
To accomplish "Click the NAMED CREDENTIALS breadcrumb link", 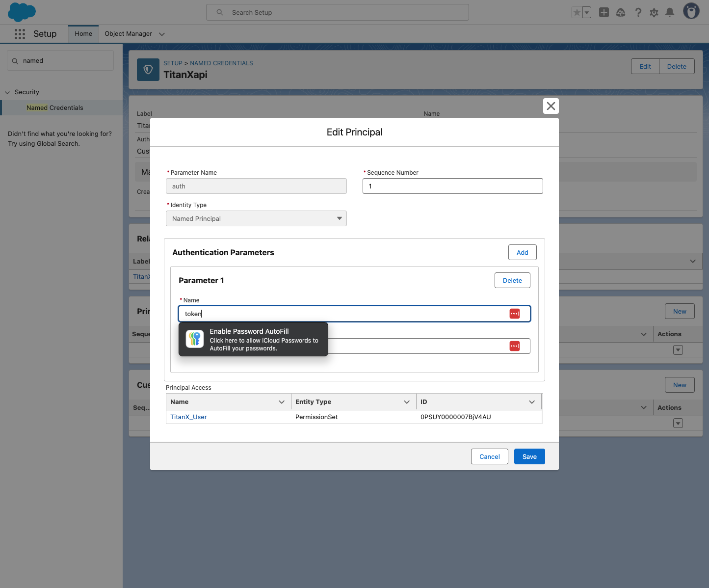I will coord(221,63).
